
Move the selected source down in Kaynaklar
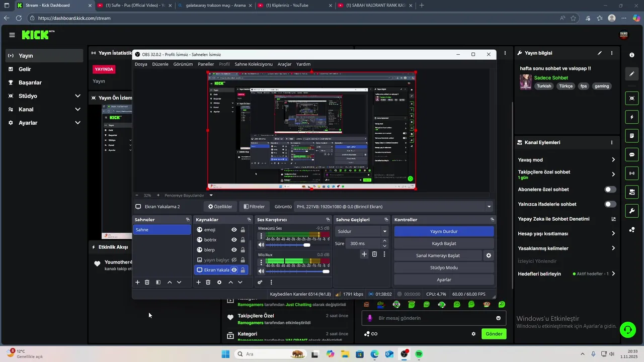point(240,283)
